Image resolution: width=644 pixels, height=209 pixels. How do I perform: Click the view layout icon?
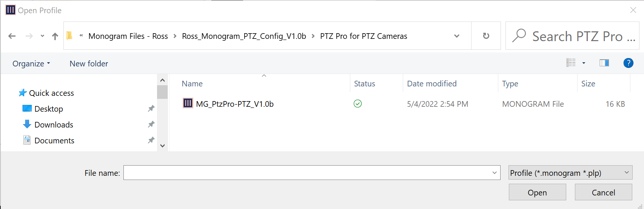(x=571, y=63)
